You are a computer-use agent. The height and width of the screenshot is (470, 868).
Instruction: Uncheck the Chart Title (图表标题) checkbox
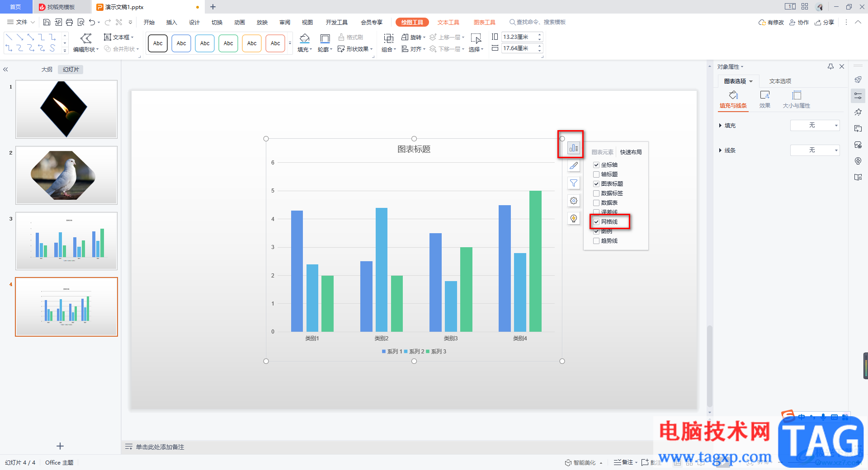coord(596,184)
